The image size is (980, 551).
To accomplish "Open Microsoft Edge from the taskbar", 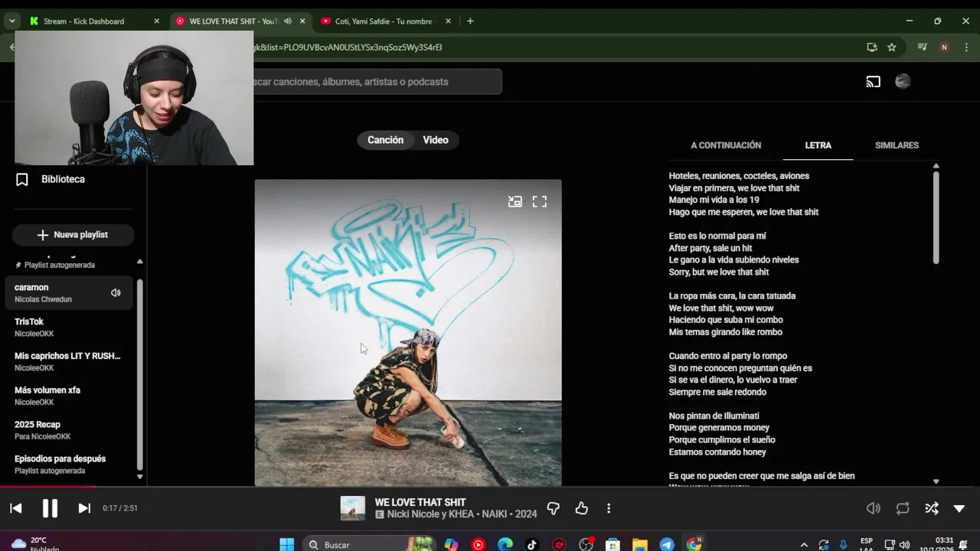I will click(505, 545).
